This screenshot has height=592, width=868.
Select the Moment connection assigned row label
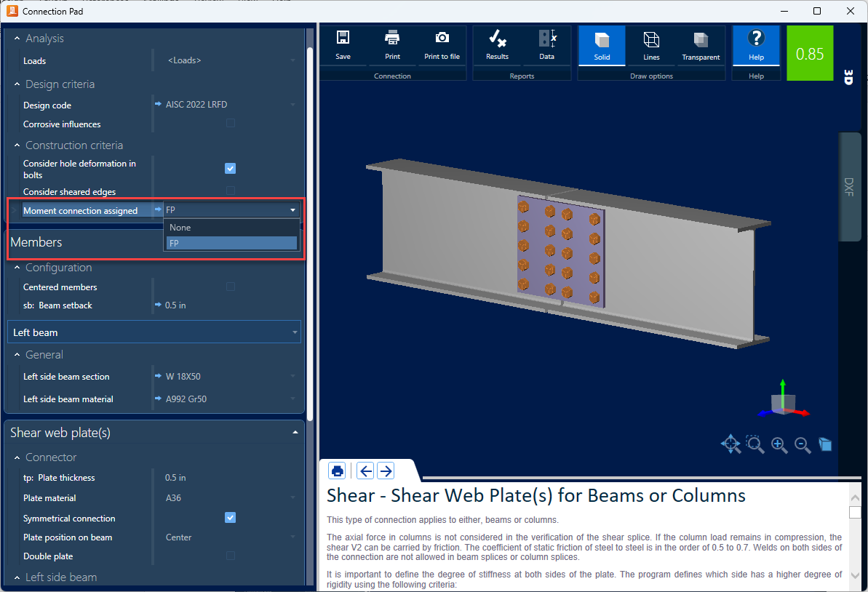click(x=80, y=210)
